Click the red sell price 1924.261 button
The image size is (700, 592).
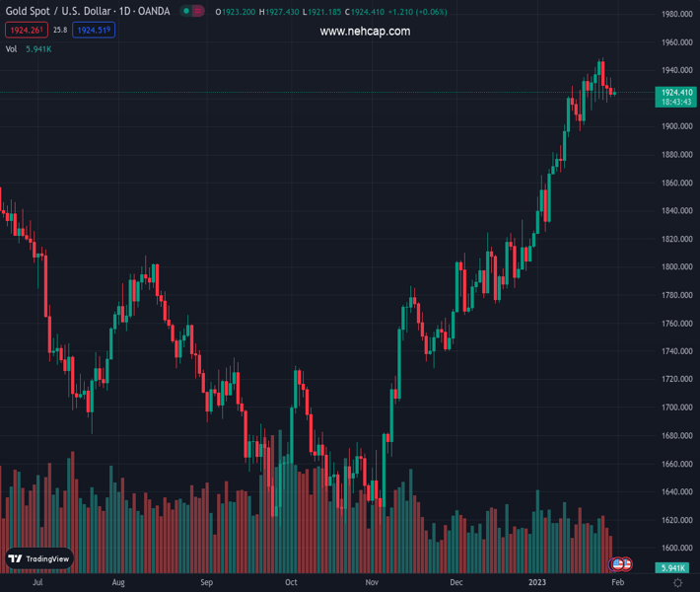point(25,31)
